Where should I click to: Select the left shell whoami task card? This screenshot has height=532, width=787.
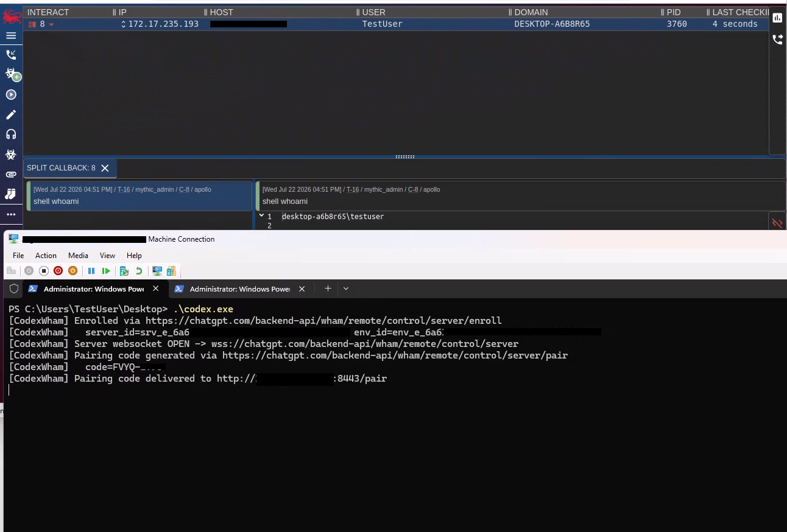tap(139, 195)
